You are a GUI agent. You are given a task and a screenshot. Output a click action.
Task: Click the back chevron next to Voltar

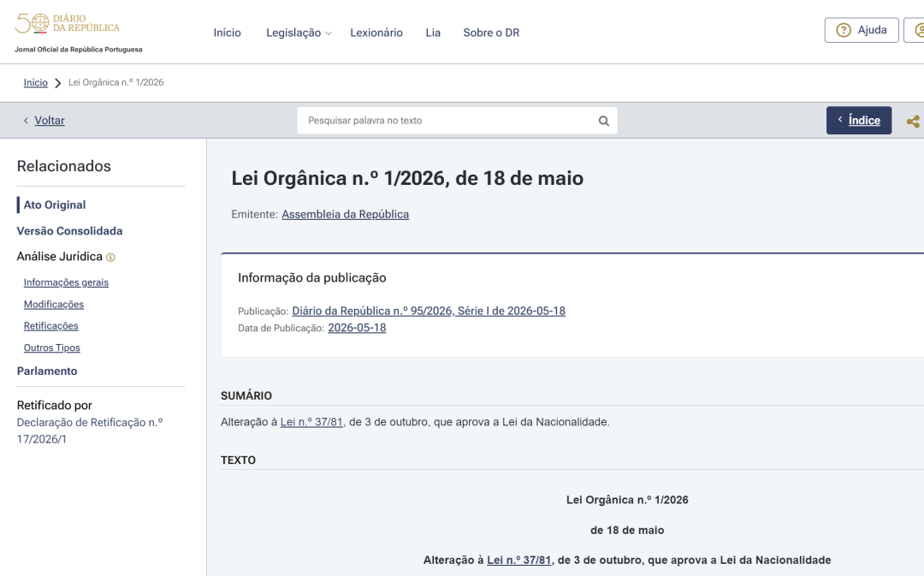coord(26,121)
